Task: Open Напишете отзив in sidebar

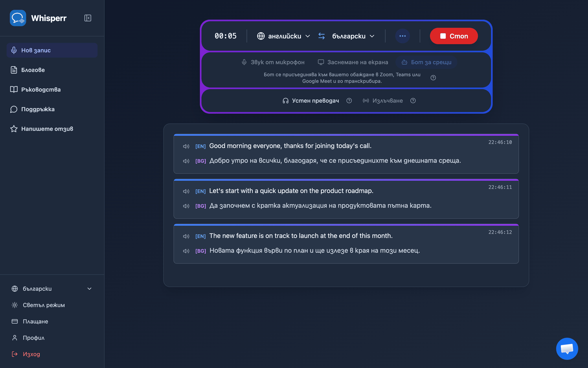Action: pos(52,129)
